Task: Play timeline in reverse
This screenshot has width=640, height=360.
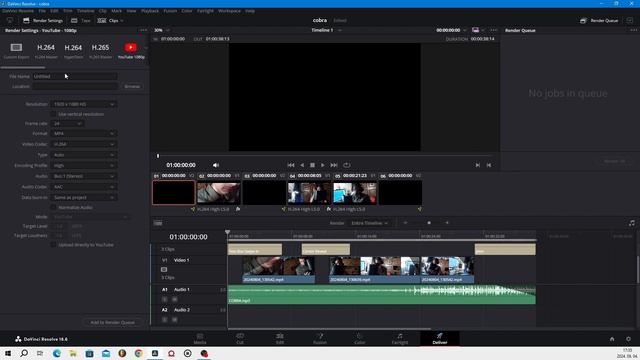Action: coord(302,165)
